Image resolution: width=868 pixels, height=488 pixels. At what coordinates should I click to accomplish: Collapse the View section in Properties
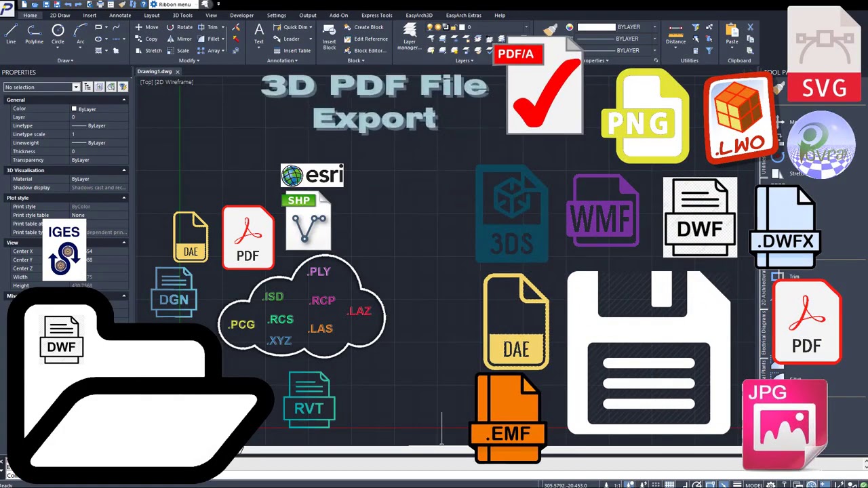point(124,243)
